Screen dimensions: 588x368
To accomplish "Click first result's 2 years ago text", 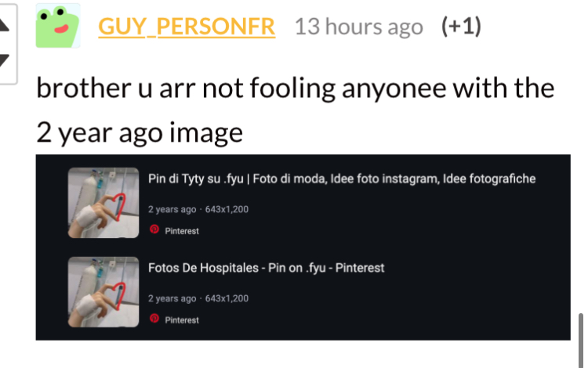I will coord(172,209).
